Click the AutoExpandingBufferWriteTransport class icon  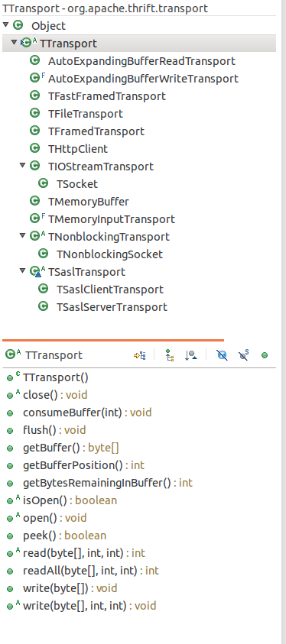coord(37,78)
